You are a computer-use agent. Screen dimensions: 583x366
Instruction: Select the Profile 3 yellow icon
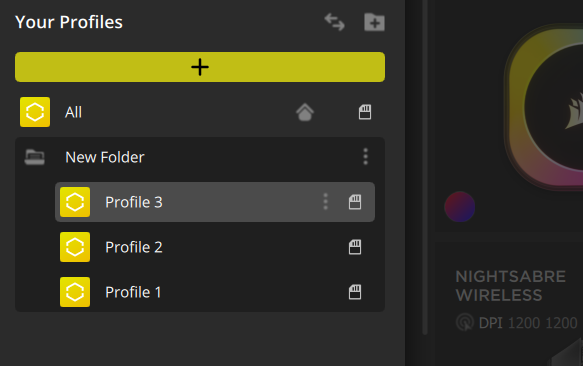(75, 202)
